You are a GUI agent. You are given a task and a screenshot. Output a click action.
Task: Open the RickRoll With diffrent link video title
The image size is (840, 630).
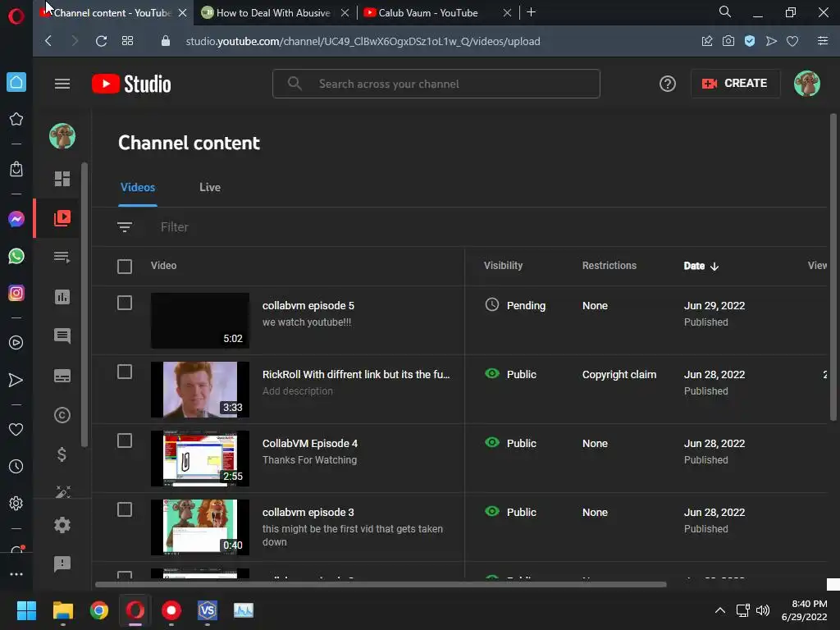coord(356,374)
